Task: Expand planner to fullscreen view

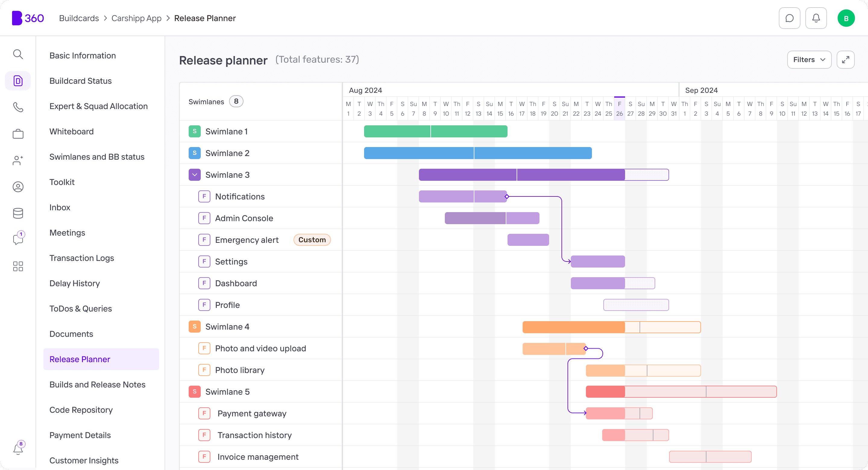Action: (x=845, y=60)
